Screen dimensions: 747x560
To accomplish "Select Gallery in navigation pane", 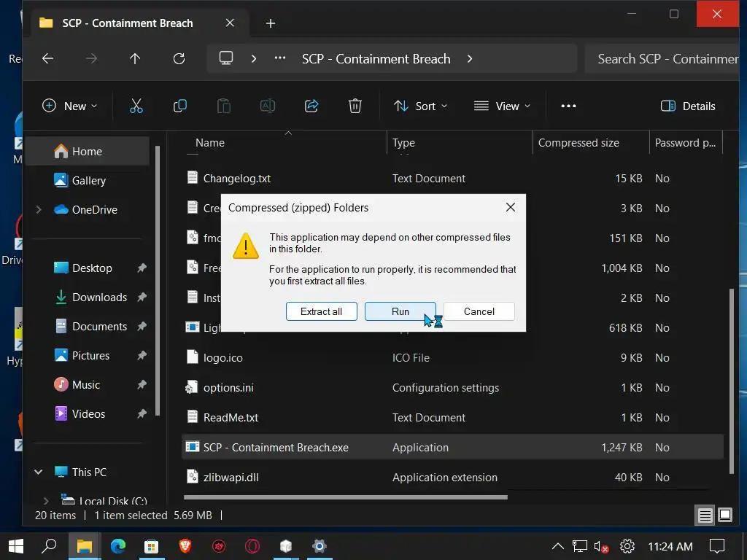I will click(88, 181).
